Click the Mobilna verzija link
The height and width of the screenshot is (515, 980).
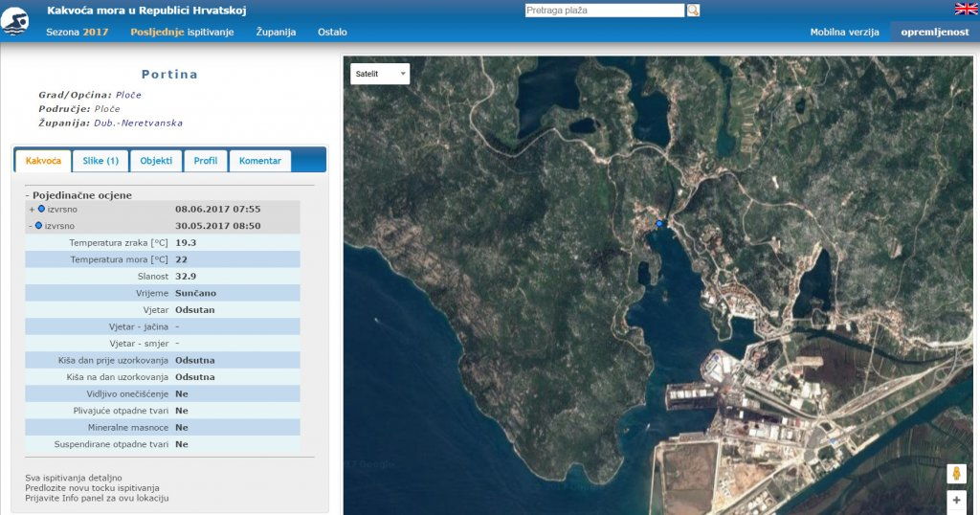(844, 32)
